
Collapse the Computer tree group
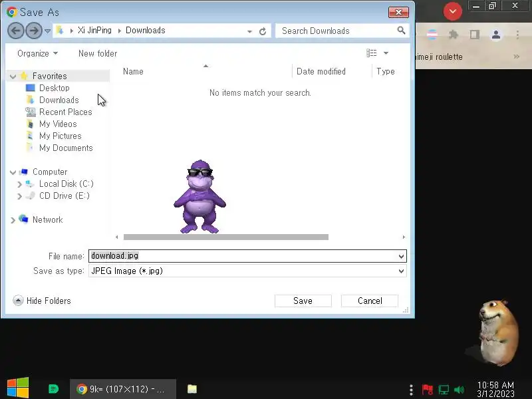(x=13, y=172)
